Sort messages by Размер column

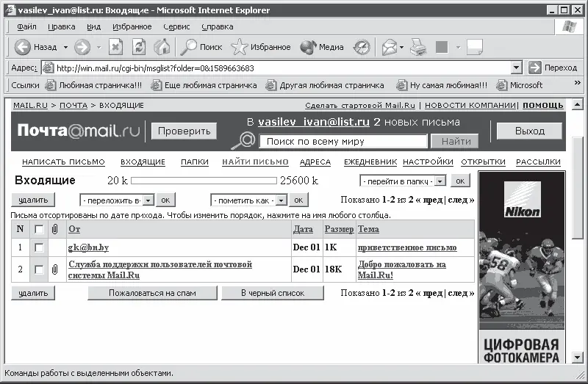(339, 229)
